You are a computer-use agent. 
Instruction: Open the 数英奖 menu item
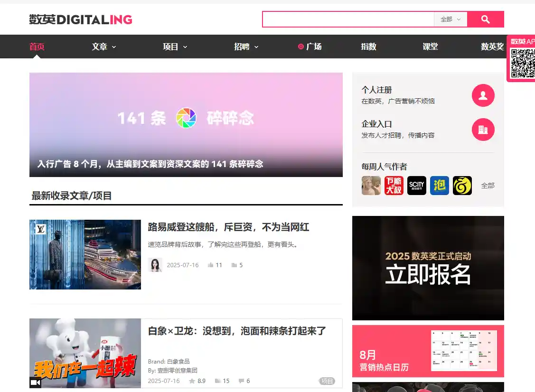click(492, 47)
